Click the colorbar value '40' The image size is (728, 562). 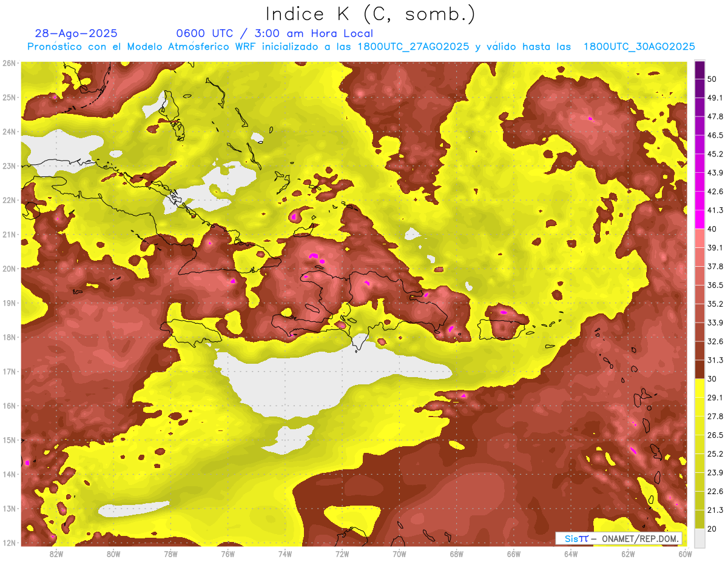coord(712,229)
